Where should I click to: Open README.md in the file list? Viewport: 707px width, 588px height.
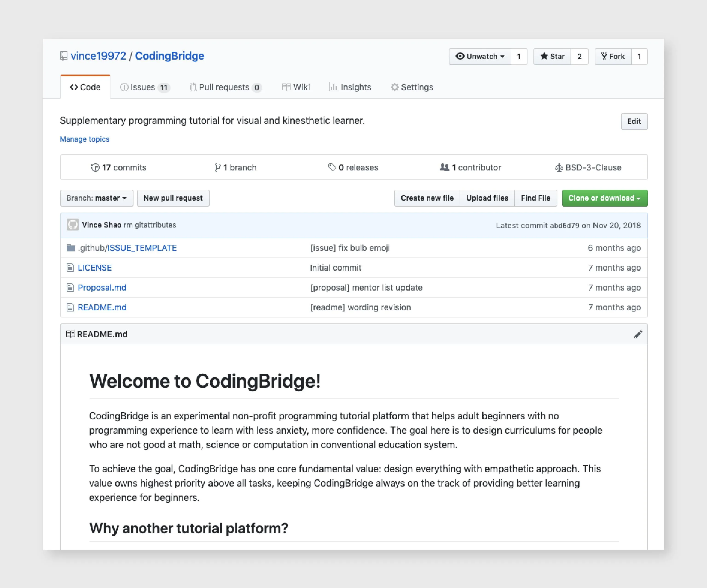(102, 307)
